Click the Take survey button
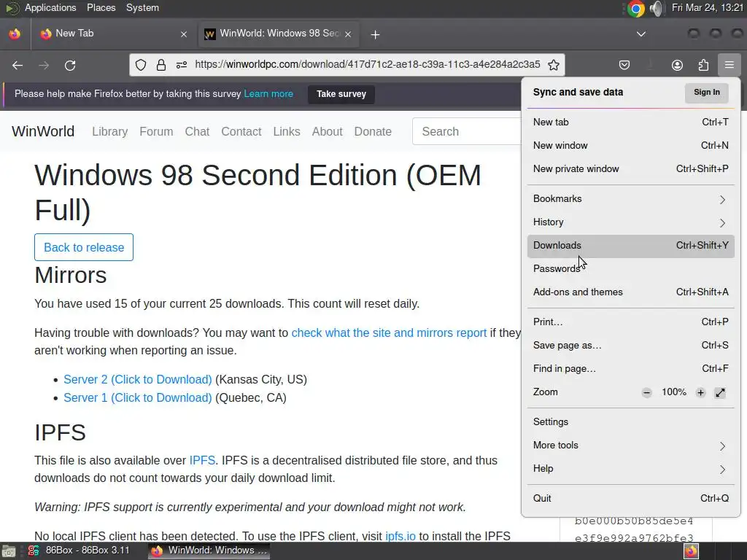 click(341, 94)
